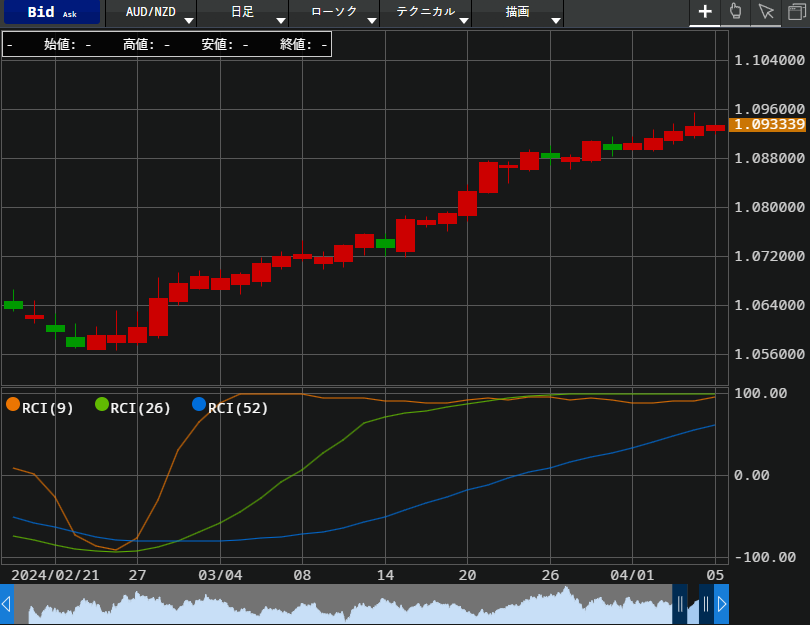Click the 04/01 date axis label
Viewport: 810px width, 625px height.
click(632, 575)
